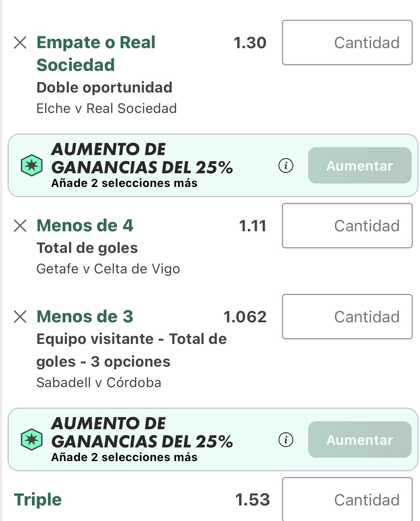This screenshot has height=521, width=420.
Task: Open the Empate o Real Sociedad selection title
Action: (x=96, y=54)
